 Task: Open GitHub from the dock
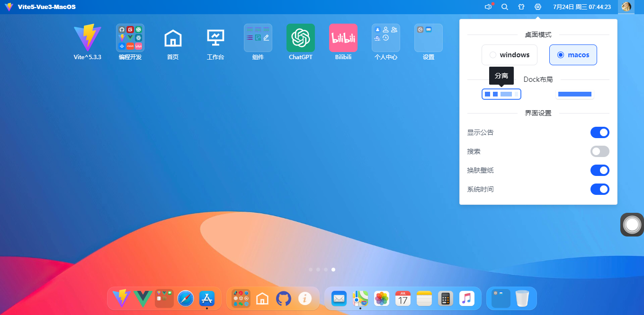tap(284, 298)
